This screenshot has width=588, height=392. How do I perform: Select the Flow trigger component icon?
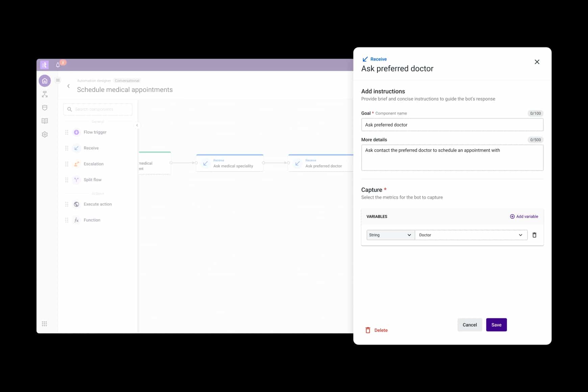76,132
